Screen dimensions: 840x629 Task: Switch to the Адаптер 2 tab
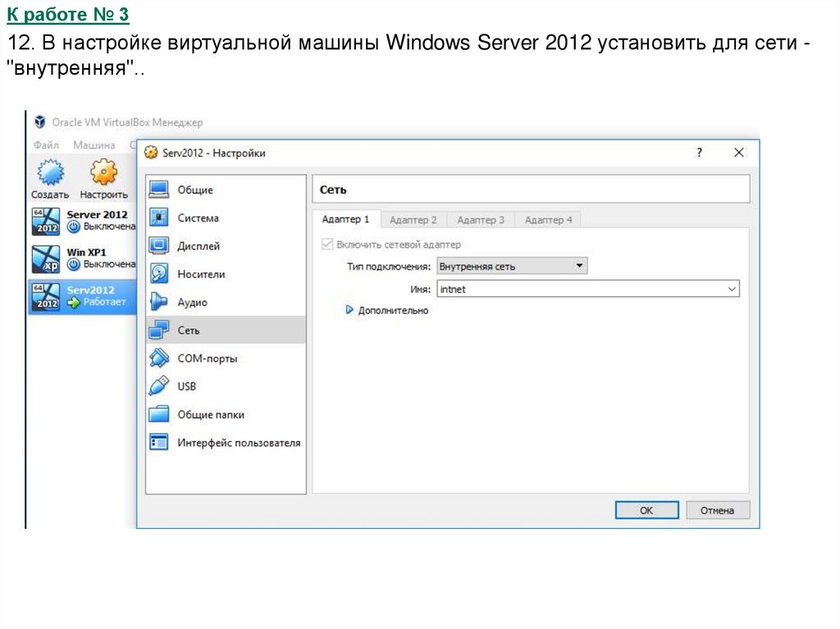[x=413, y=220]
